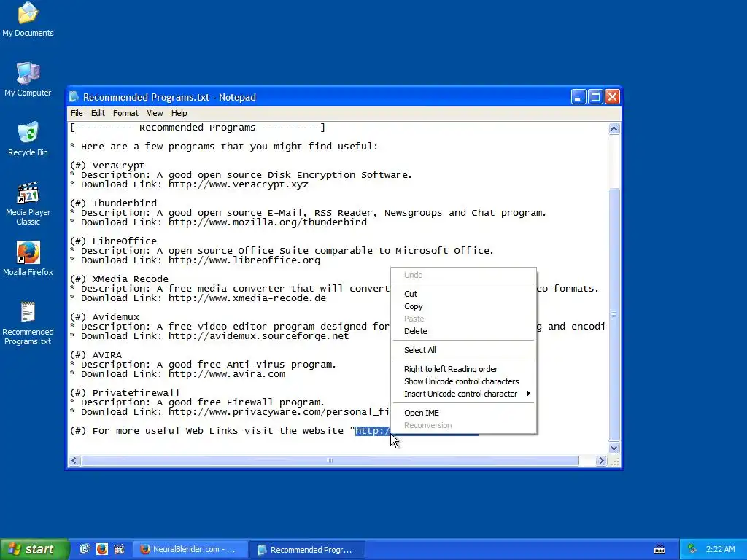Expand Insert Unicode control character submenu
The height and width of the screenshot is (560, 747).
[x=463, y=394]
